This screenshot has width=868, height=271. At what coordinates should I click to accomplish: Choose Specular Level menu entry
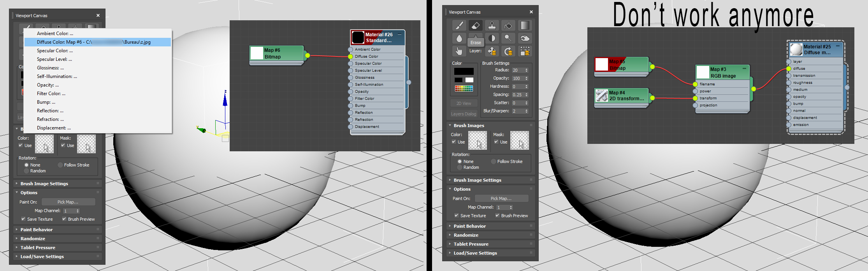point(98,59)
